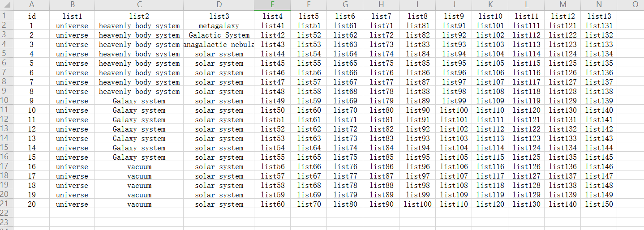Select the 'anagalactic nebula' cell

(x=219, y=44)
